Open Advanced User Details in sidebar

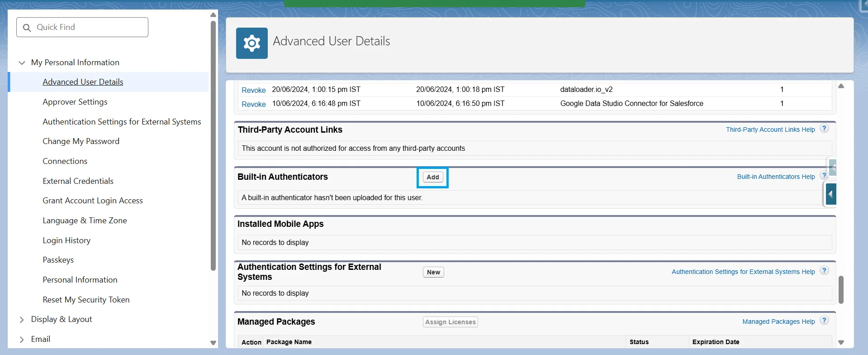tap(83, 82)
